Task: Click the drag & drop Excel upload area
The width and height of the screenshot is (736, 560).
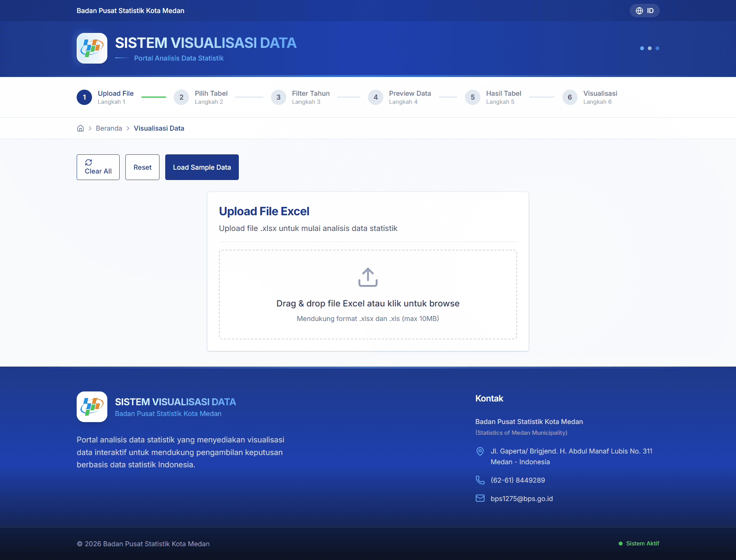Action: (x=368, y=295)
